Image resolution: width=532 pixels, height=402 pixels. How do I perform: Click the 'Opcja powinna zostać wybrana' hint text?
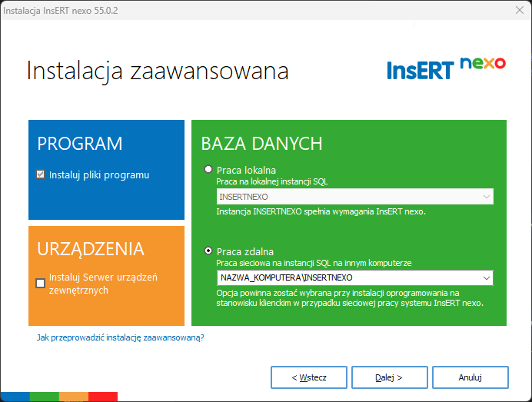(350, 298)
